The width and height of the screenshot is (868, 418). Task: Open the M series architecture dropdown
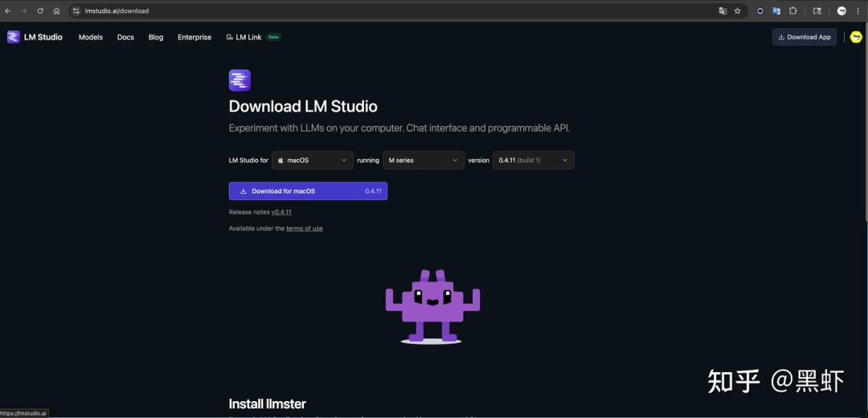pos(424,160)
